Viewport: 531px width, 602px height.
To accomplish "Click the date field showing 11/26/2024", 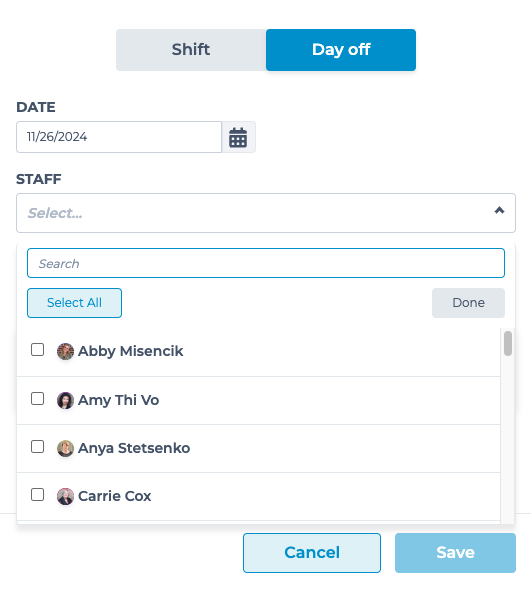I will 119,137.
